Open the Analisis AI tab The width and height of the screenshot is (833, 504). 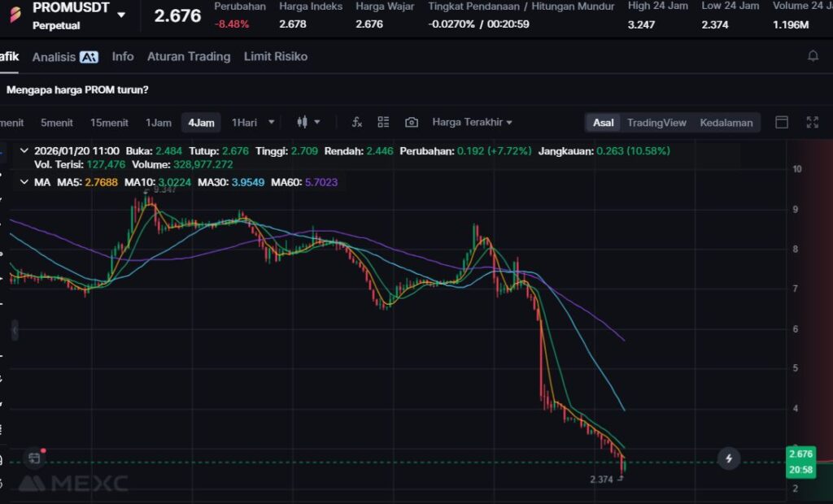65,57
